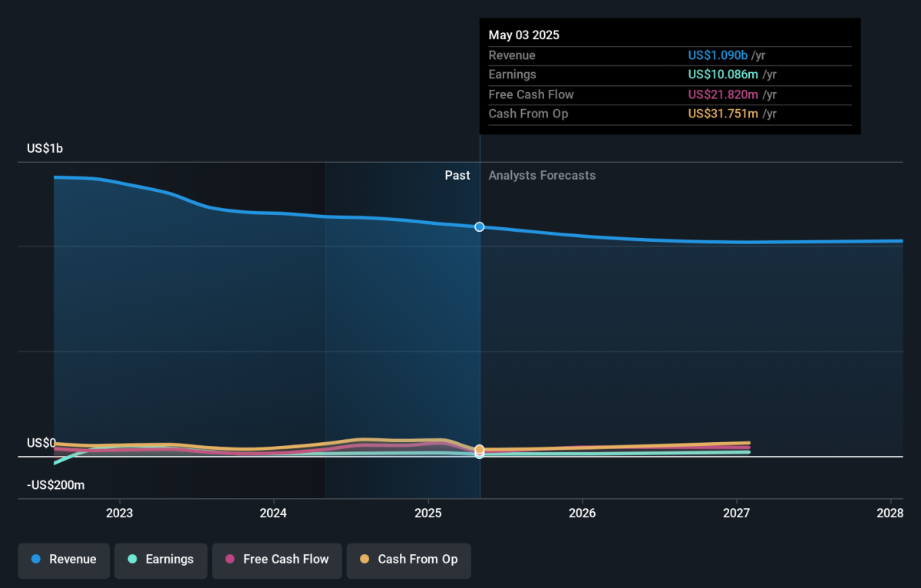
Task: Toggle Cash From Op legend button
Action: click(409, 560)
